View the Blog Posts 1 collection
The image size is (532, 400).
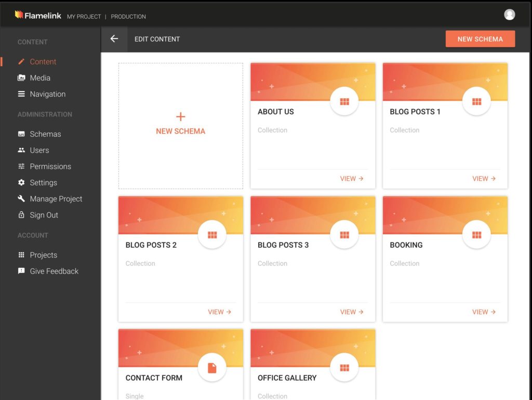[484, 178]
